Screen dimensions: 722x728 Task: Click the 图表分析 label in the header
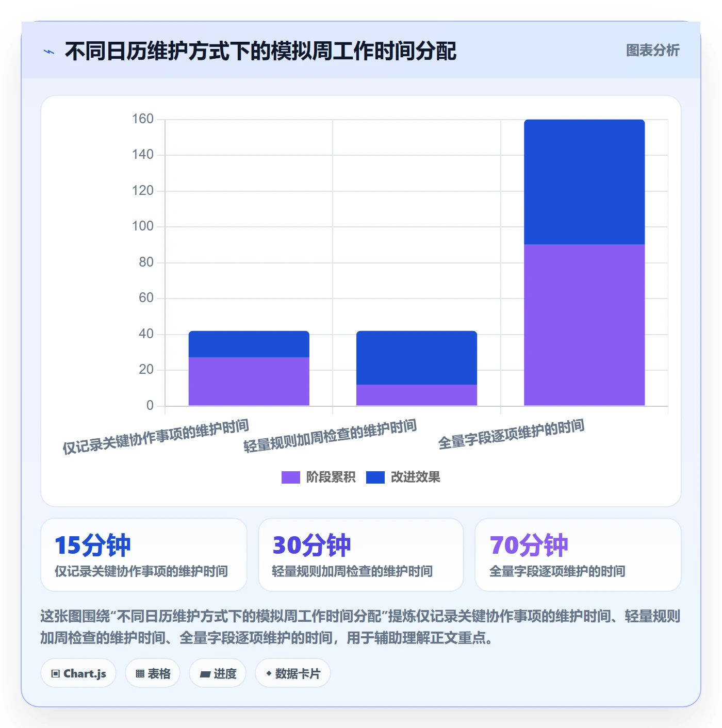652,51
